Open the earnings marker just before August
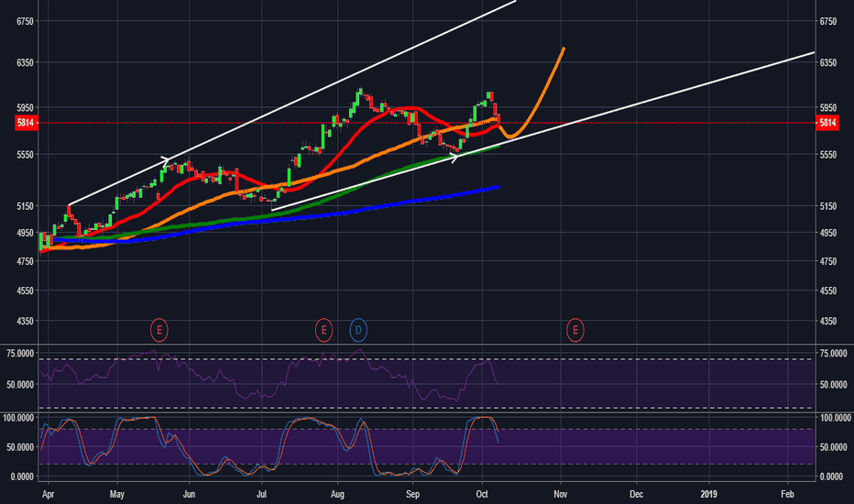The image size is (854, 504). pyautogui.click(x=323, y=330)
